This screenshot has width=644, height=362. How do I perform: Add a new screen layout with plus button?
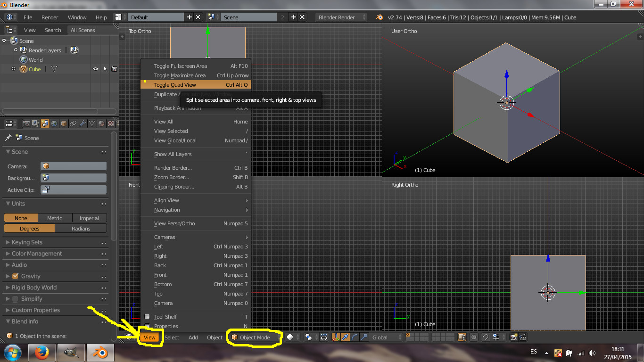(190, 17)
